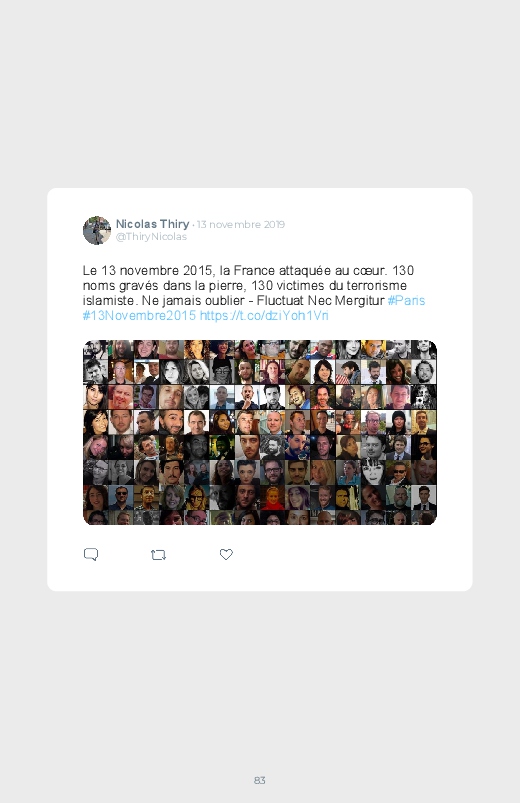The image size is (520, 803).
Task: Like the tweet with the heart icon
Action: (x=226, y=554)
